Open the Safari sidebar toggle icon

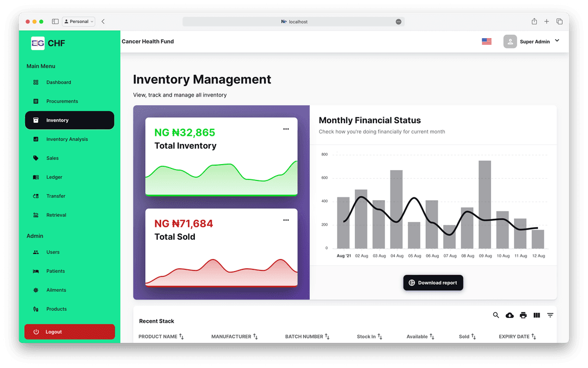[55, 22]
